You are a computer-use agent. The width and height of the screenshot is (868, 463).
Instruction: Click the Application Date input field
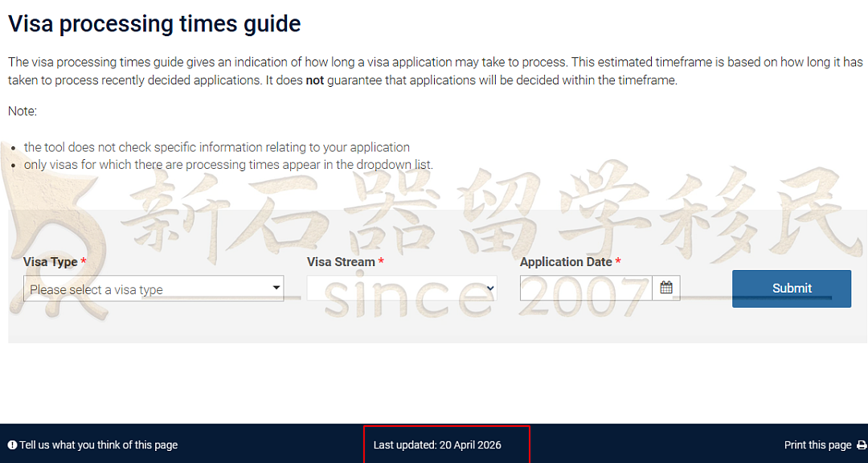pyautogui.click(x=586, y=288)
